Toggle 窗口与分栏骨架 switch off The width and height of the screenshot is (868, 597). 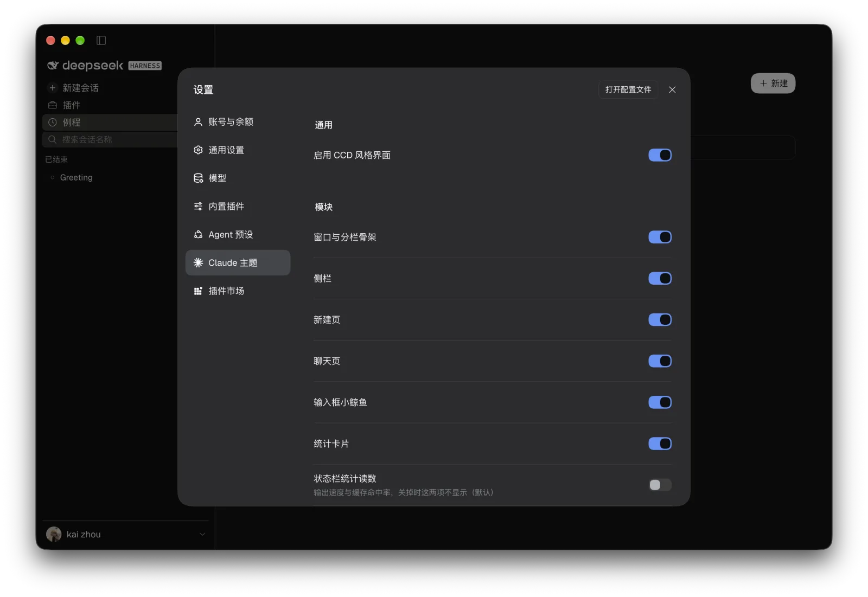(660, 237)
